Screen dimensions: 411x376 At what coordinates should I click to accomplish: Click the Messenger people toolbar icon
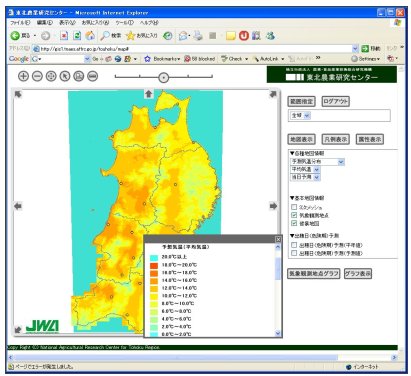click(270, 36)
